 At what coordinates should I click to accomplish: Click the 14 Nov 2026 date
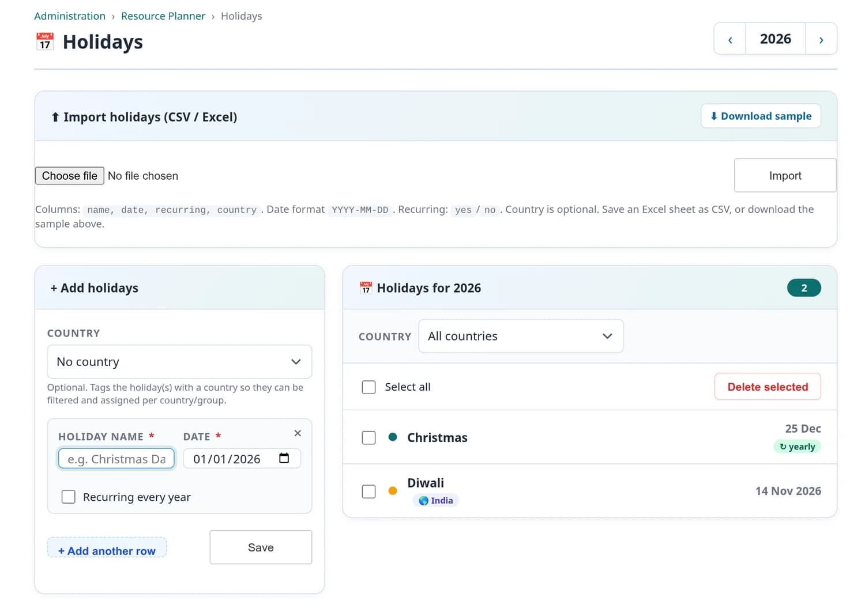[788, 491]
